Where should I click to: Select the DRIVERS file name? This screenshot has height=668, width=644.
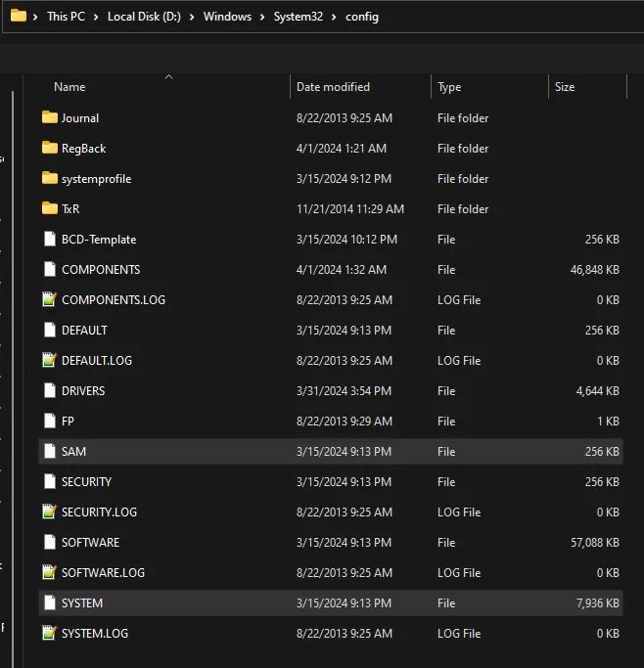click(83, 390)
